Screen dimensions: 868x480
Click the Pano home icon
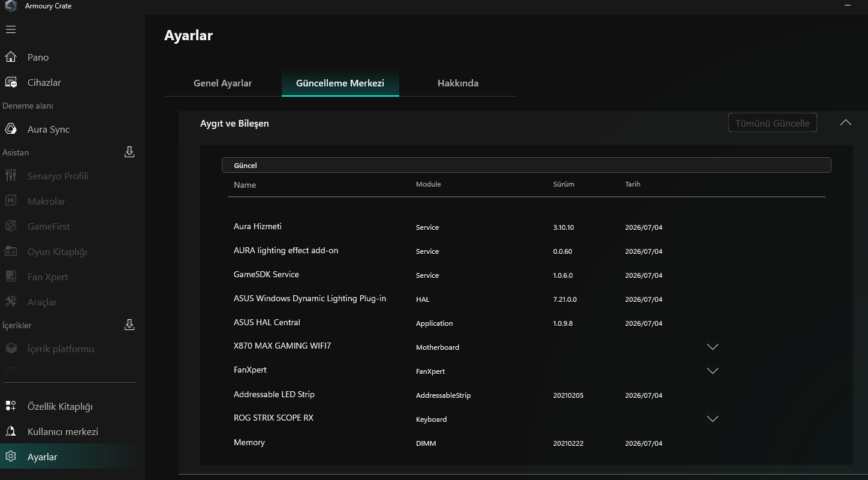tap(11, 57)
